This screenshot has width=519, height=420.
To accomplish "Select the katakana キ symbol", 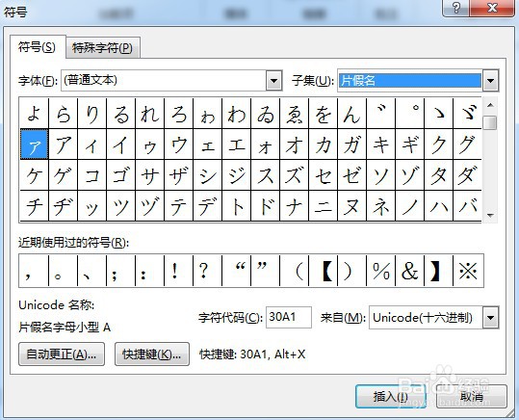I will click(381, 144).
